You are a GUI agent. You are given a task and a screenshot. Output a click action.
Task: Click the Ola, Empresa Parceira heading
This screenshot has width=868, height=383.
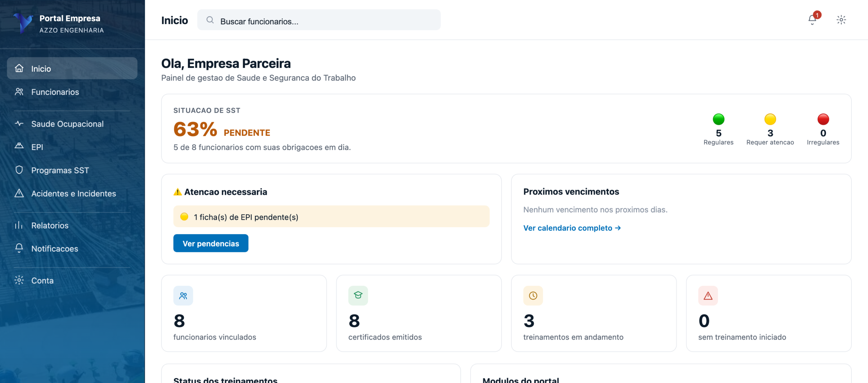[x=226, y=63]
